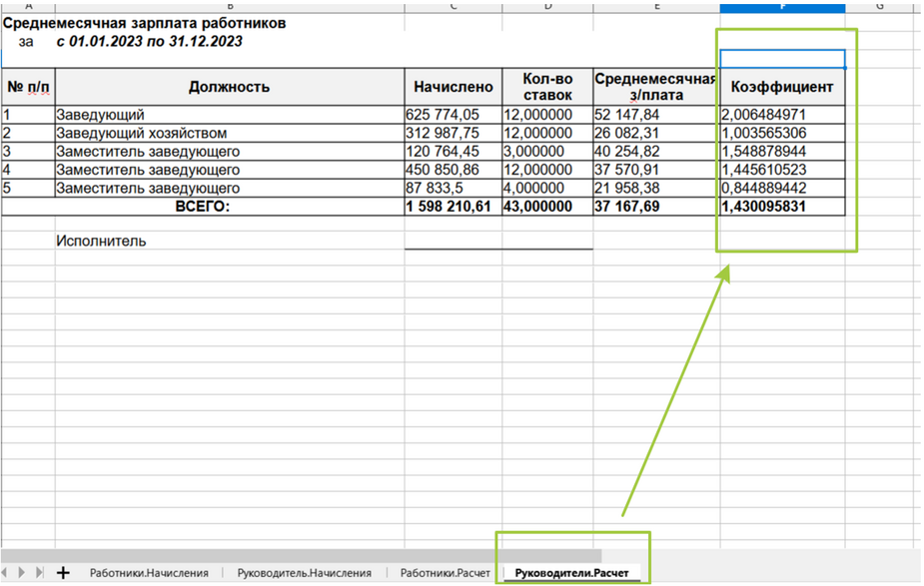Viewport: 924px width, 586px height.
Task: Click the empty selected cell above Коэффициент
Action: click(x=782, y=59)
